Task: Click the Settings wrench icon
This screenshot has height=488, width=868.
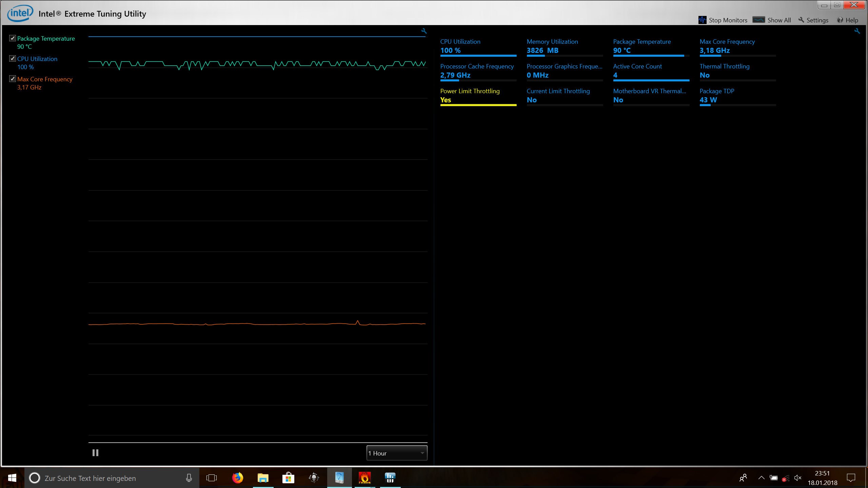Action: [801, 20]
